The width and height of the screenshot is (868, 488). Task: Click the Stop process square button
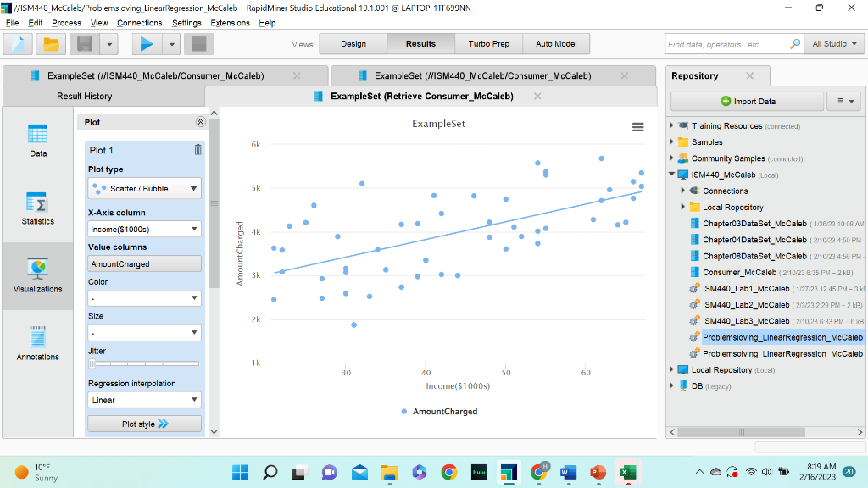coord(198,44)
